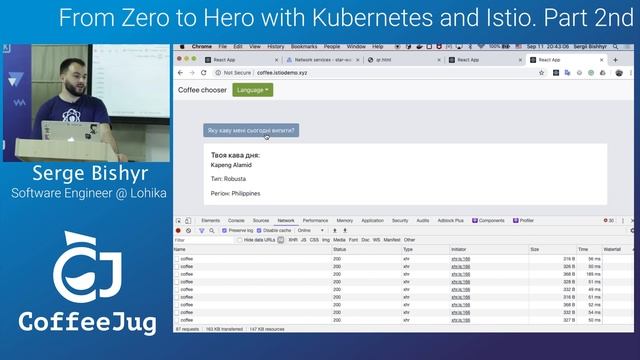Click the export HAR download icon
This screenshot has height=360, width=640.
(x=345, y=231)
